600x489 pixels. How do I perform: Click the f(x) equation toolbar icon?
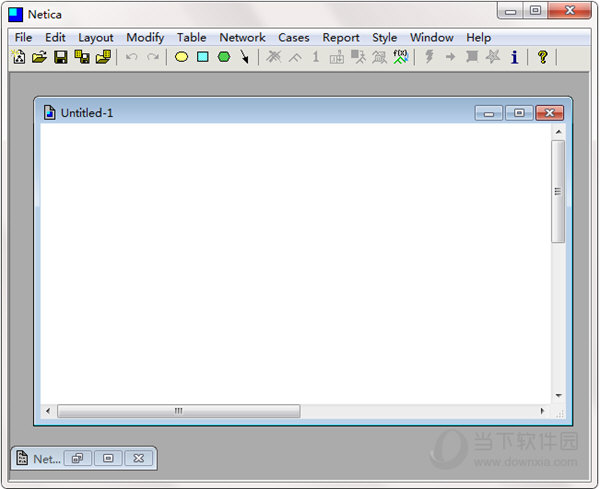(x=400, y=57)
